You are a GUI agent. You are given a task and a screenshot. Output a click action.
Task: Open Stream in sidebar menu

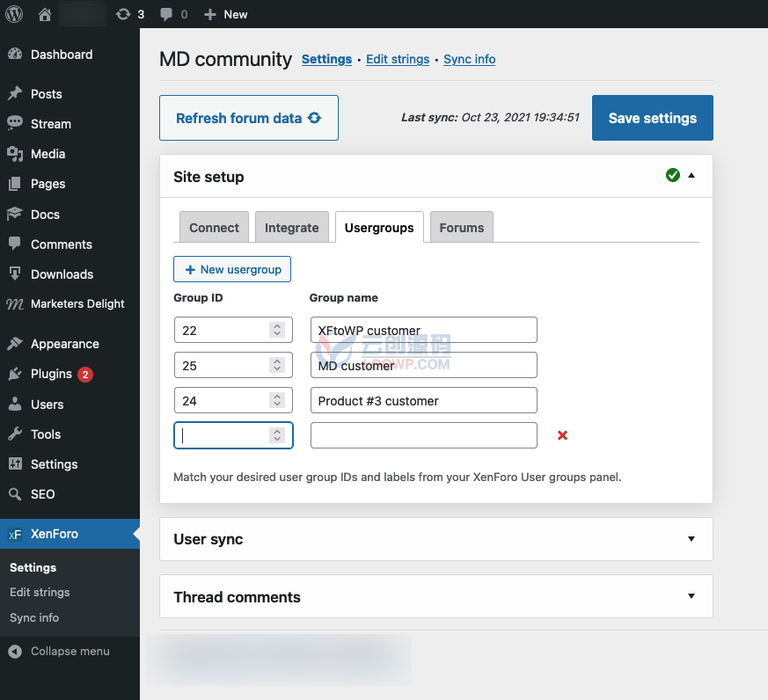point(51,124)
